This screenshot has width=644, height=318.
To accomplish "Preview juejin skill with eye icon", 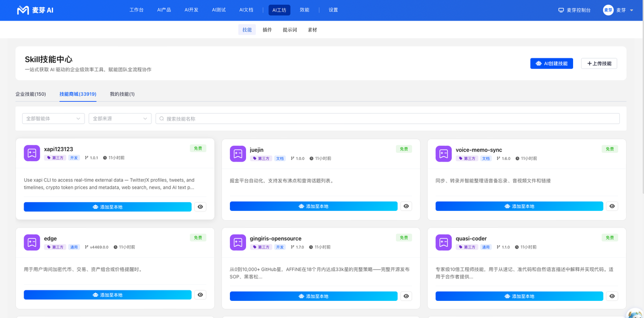I will [406, 206].
